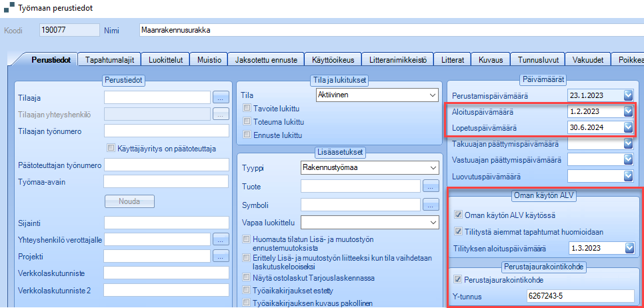Image resolution: width=644 pixels, height=308 pixels.
Task: Click the Aloituspäivämäärä value 1.2.2023
Action: pyautogui.click(x=586, y=111)
